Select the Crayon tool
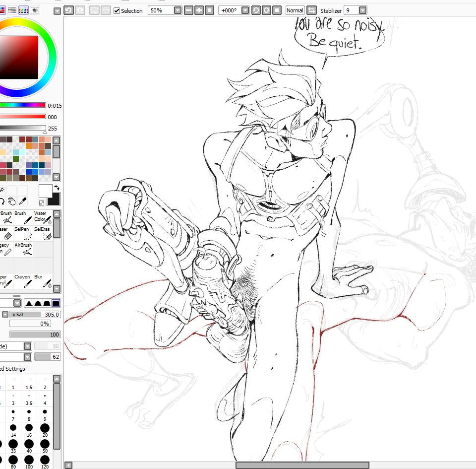The image size is (476, 469). [23, 281]
